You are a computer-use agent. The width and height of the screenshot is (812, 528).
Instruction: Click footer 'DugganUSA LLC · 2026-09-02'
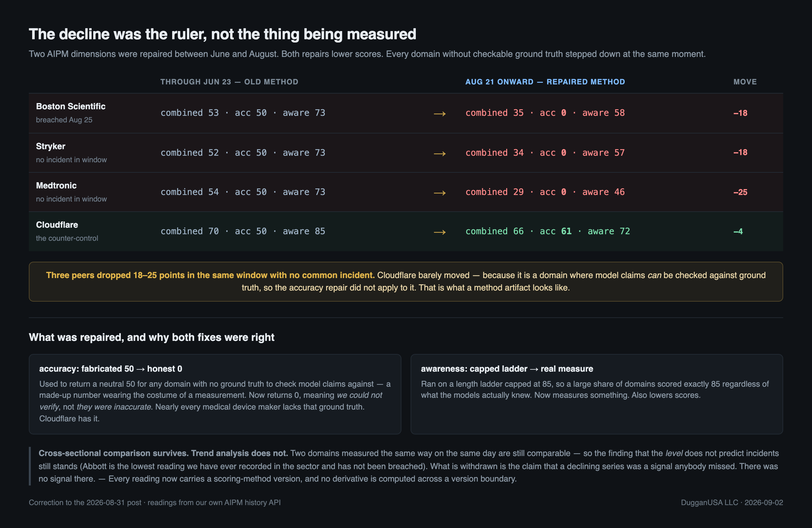pyautogui.click(x=732, y=502)
